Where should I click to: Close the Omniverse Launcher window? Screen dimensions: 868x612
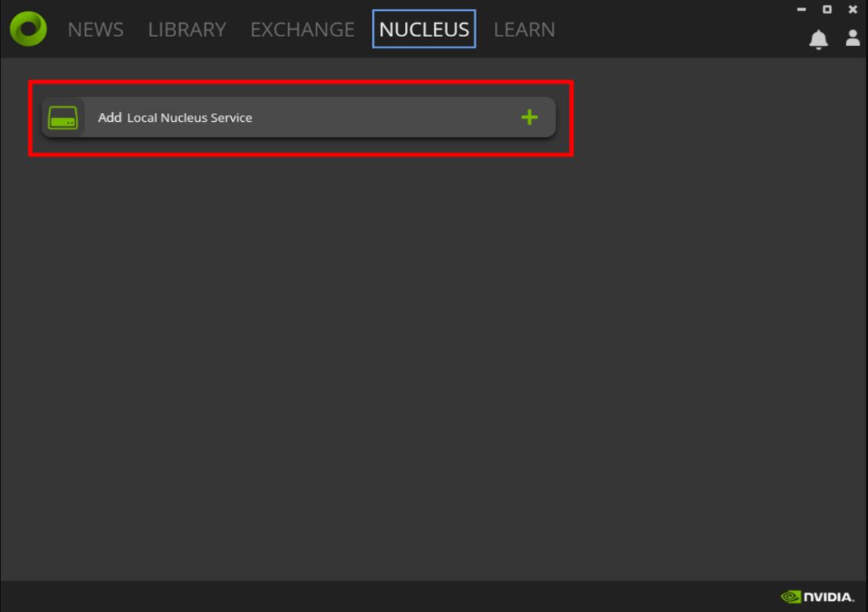pos(852,10)
